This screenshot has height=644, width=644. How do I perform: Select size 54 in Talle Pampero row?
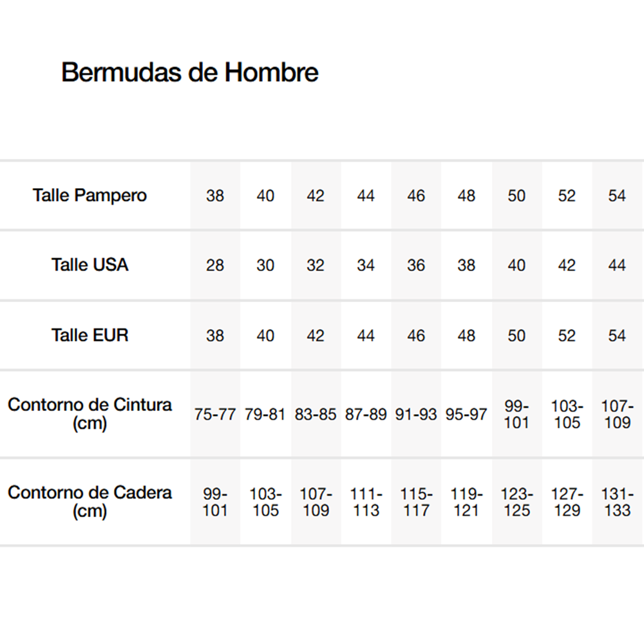[617, 196]
